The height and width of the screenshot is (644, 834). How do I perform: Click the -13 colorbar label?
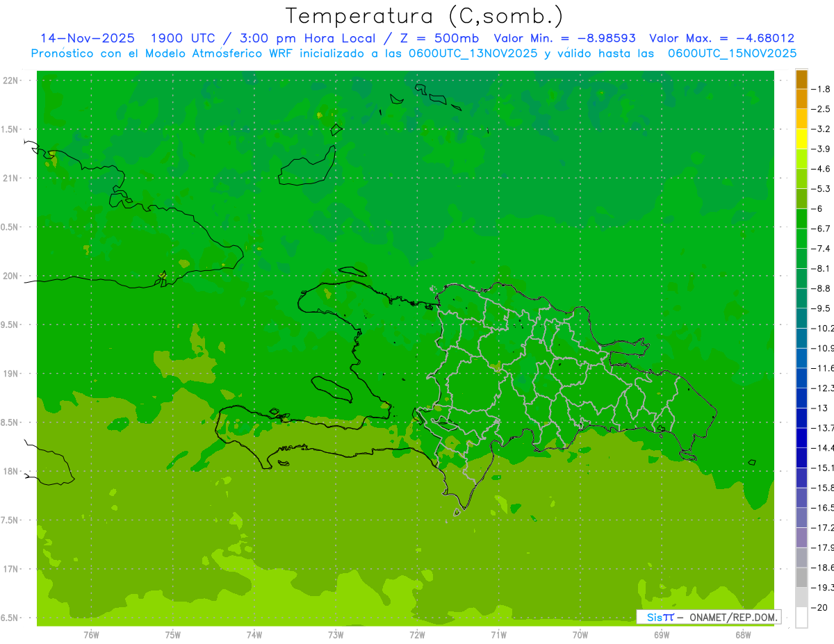(x=819, y=408)
